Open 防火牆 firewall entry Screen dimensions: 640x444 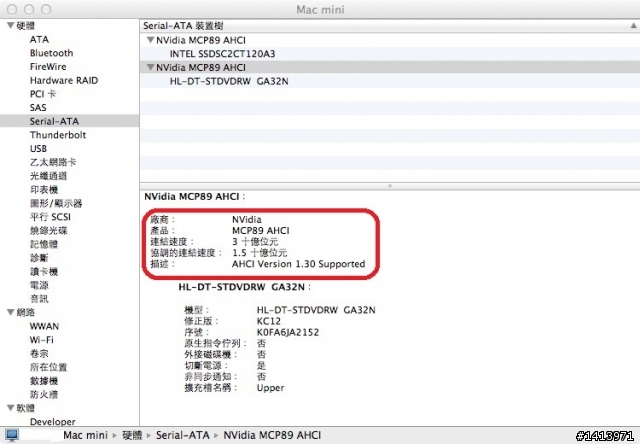(44, 395)
